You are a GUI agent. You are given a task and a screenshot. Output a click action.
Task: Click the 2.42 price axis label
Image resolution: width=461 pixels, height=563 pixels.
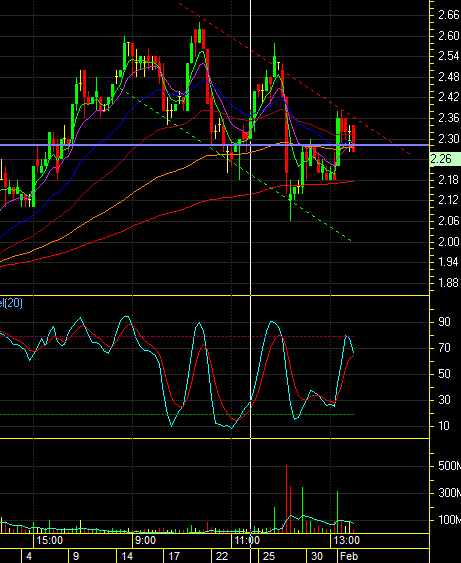point(449,97)
